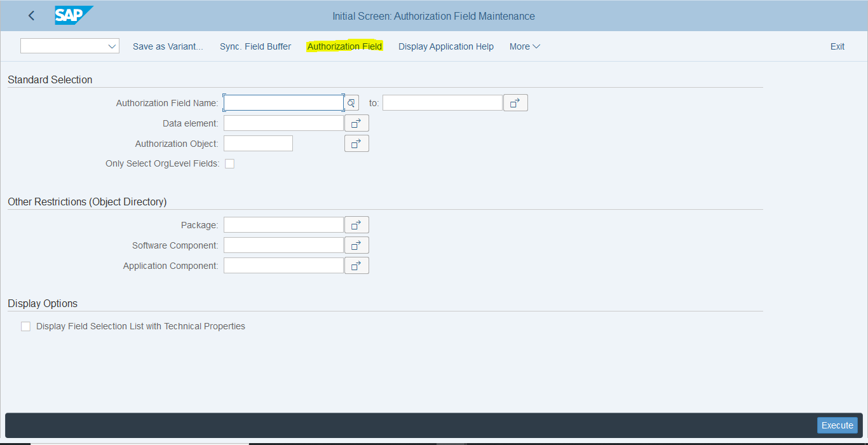868x445 pixels.
Task: Click the back navigation arrow
Action: coord(31,15)
